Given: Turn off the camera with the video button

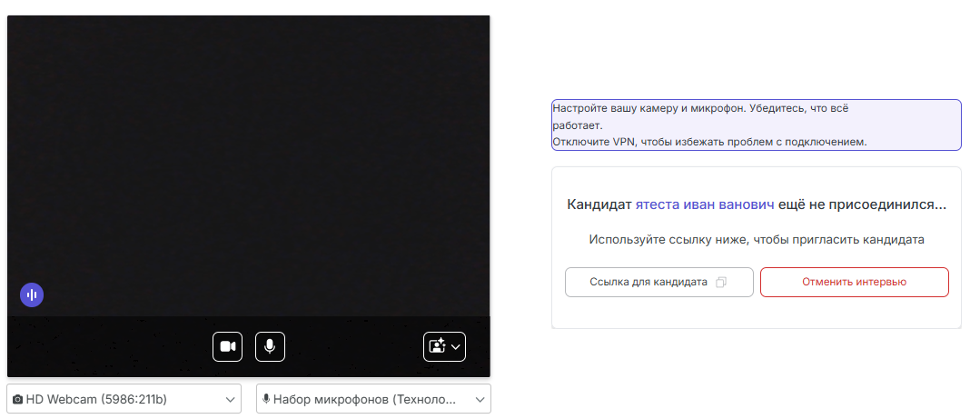Looking at the screenshot, I should (228, 346).
